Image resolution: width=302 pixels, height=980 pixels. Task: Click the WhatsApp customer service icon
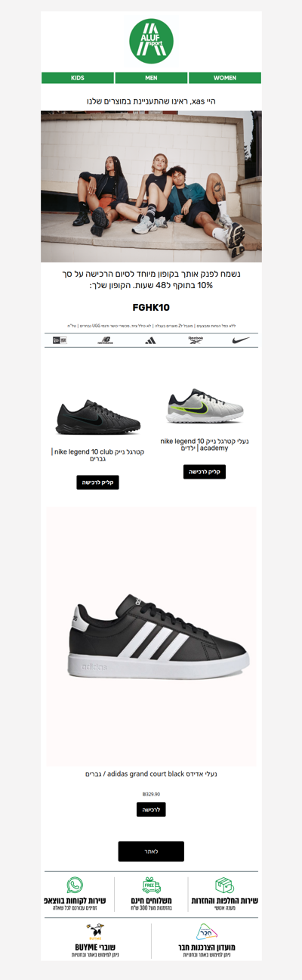coord(75,885)
